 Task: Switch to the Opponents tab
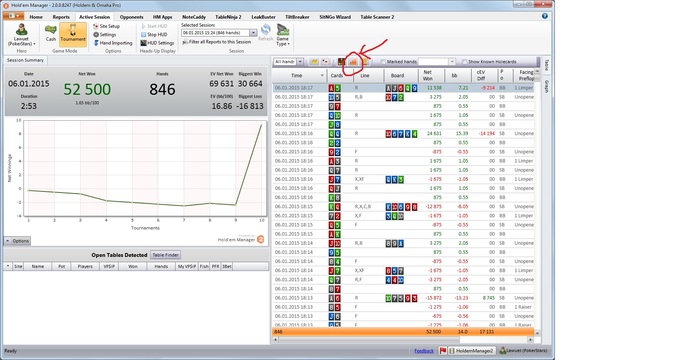coord(132,17)
